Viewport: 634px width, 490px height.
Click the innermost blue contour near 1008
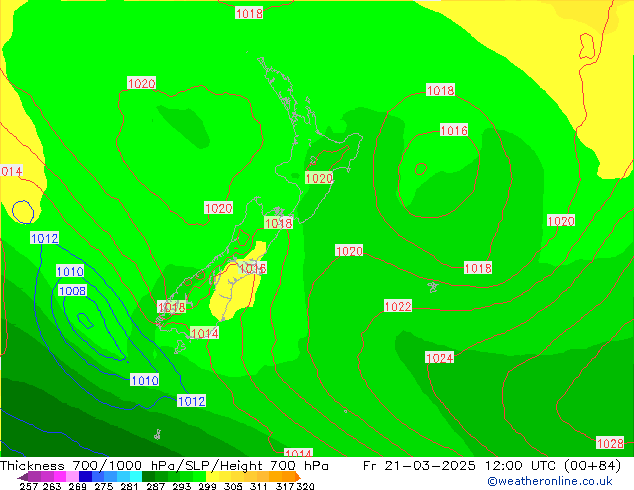[85, 321]
